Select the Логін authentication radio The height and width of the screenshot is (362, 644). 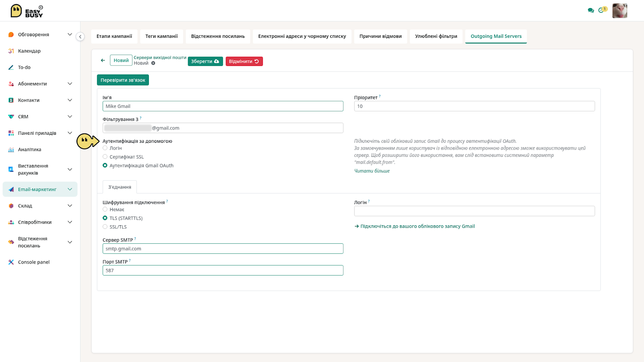105,148
